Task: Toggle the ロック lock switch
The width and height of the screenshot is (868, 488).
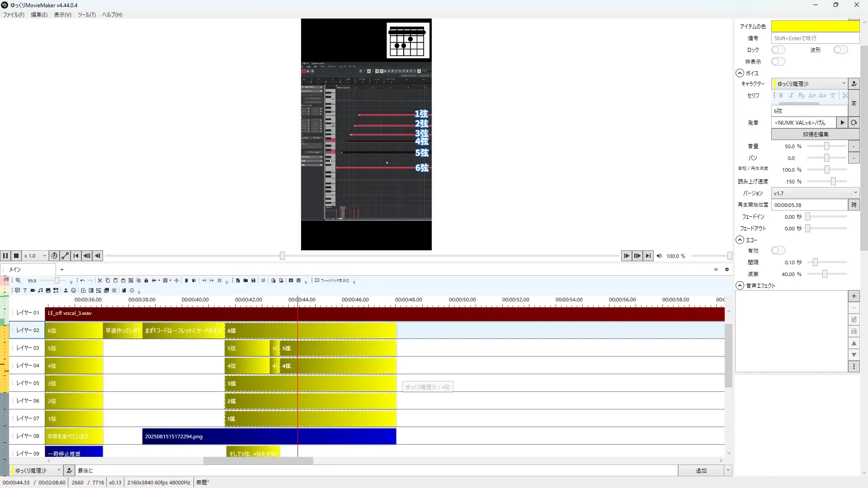Action: [778, 50]
